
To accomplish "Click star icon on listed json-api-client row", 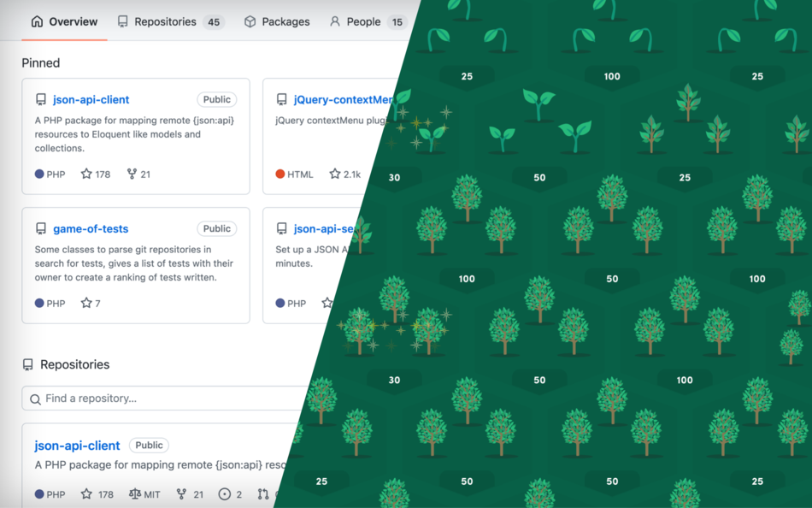I will 86,494.
